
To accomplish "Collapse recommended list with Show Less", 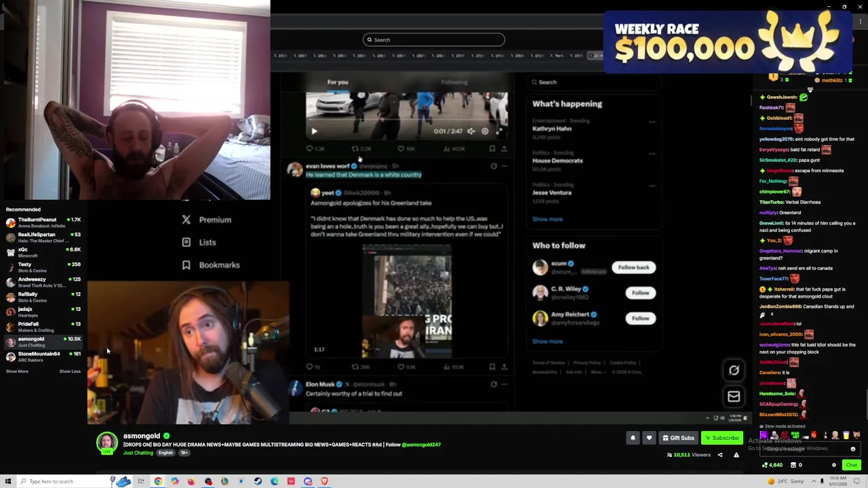I will 70,371.
